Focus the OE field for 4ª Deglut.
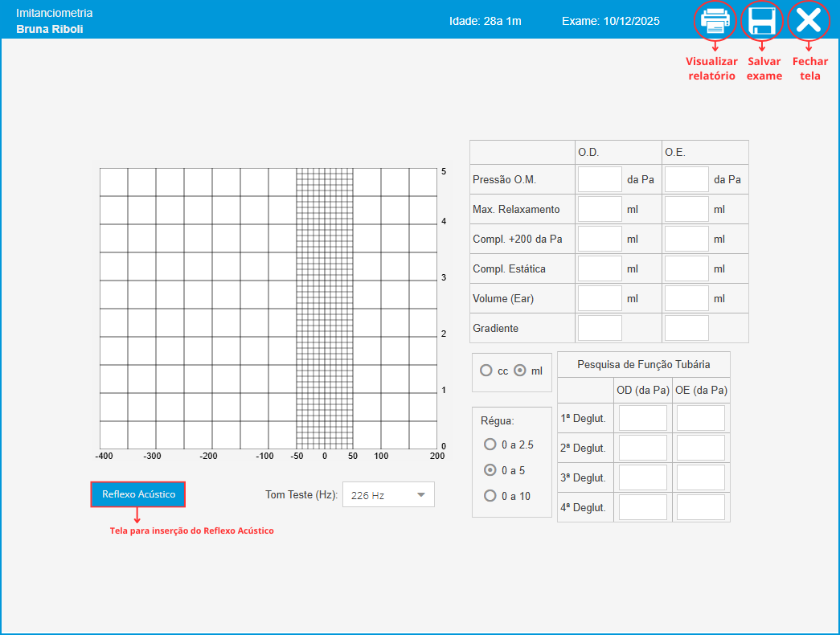 click(x=700, y=507)
